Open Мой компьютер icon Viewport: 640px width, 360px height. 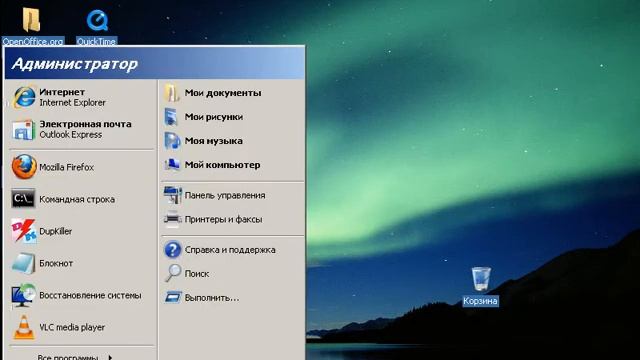click(x=172, y=165)
